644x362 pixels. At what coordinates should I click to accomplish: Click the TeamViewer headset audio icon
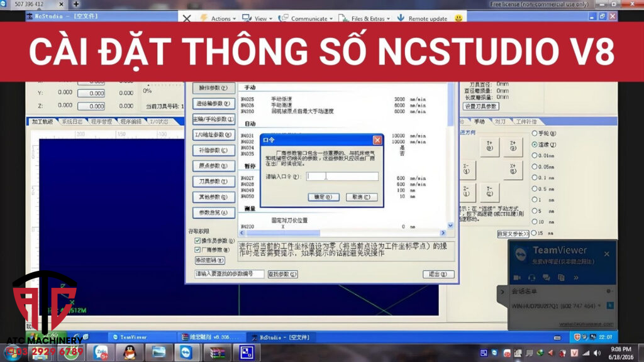coord(531,278)
